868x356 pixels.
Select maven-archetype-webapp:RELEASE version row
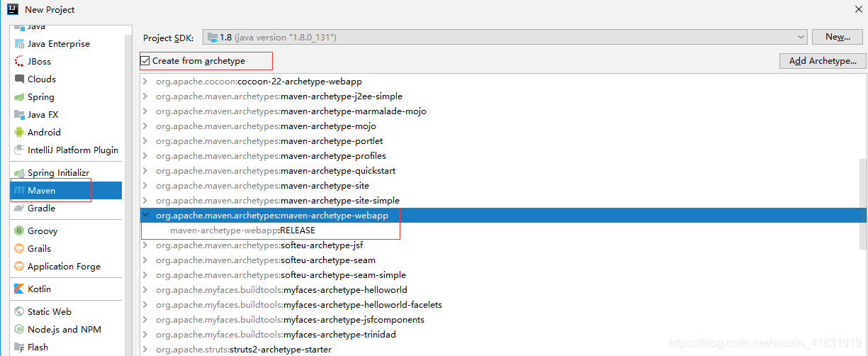[500, 230]
